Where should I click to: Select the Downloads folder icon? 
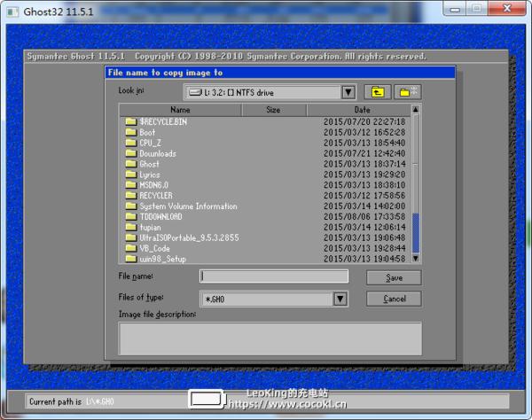click(x=131, y=153)
